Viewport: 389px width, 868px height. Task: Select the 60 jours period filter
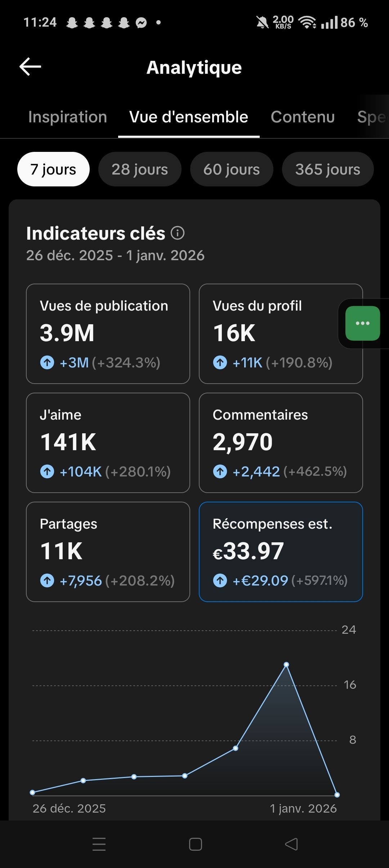232,169
